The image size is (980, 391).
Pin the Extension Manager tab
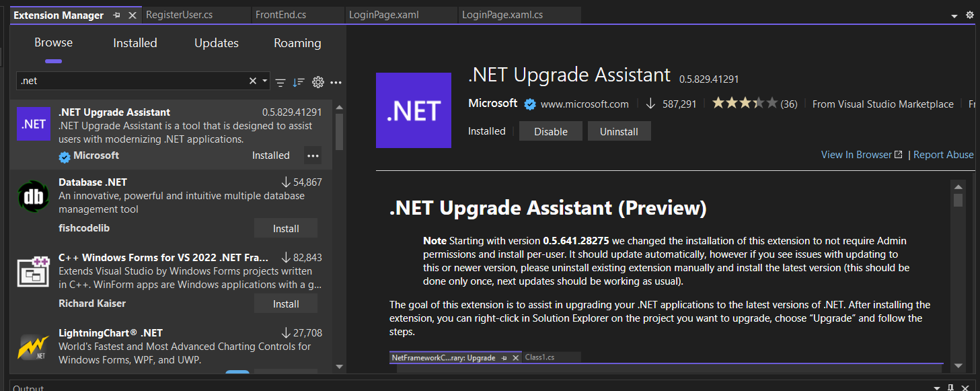point(116,15)
